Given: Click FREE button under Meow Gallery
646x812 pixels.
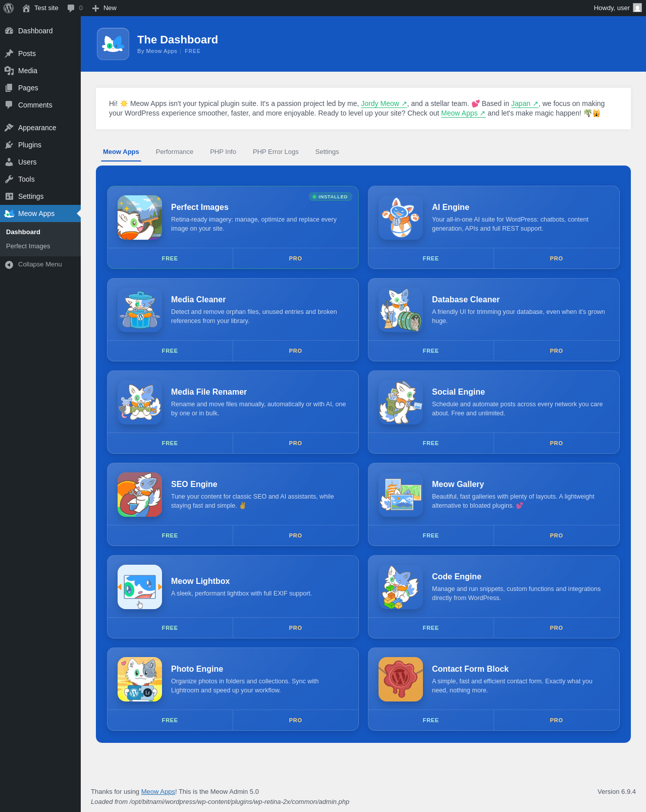Looking at the screenshot, I should [x=431, y=535].
